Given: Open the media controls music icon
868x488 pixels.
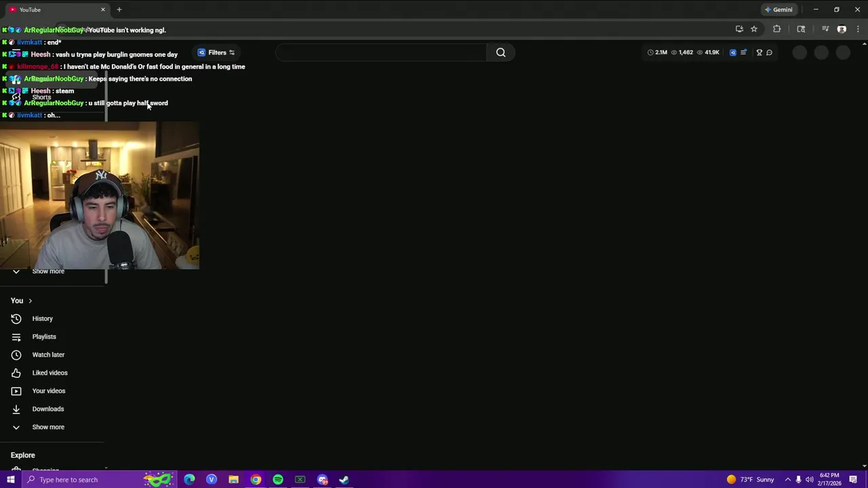Looking at the screenshot, I should click(825, 29).
